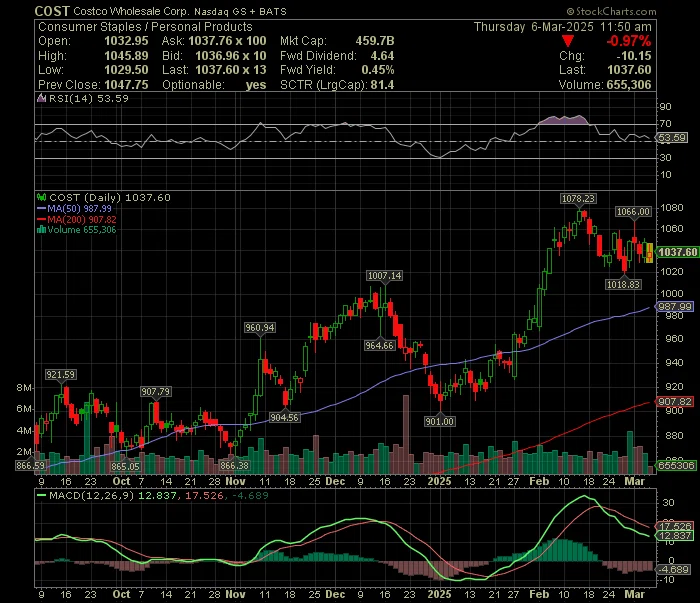
Task: Click Consumer Staples / Personal Products sector label
Action: pos(145,27)
